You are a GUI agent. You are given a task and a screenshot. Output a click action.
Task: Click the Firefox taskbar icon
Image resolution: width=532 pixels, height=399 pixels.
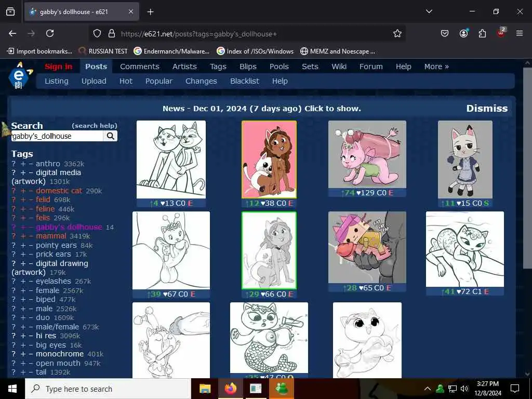pos(230,389)
